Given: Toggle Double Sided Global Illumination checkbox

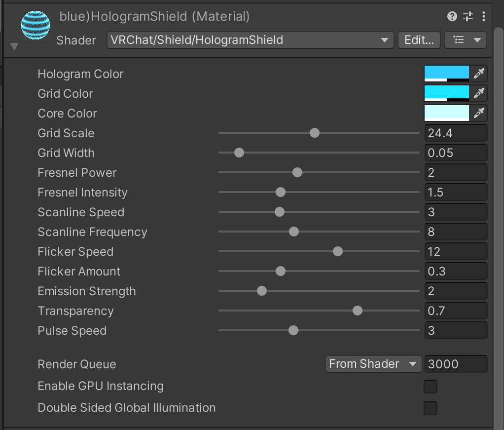Looking at the screenshot, I should [431, 408].
